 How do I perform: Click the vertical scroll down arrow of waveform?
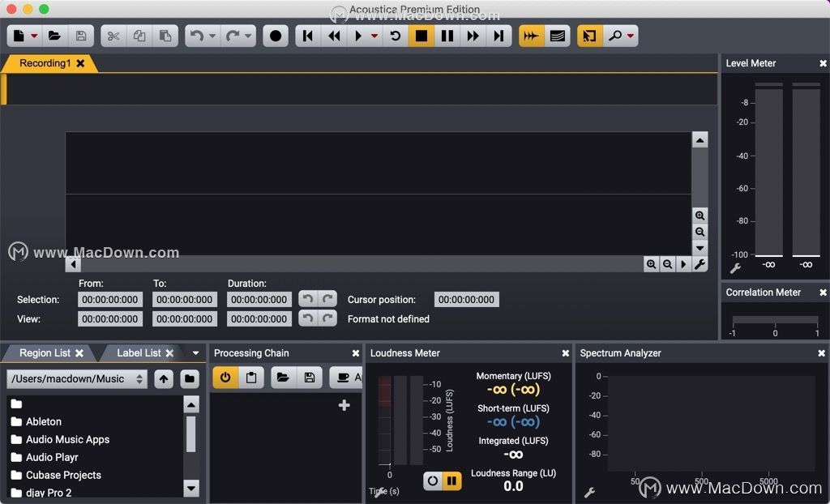(x=700, y=248)
